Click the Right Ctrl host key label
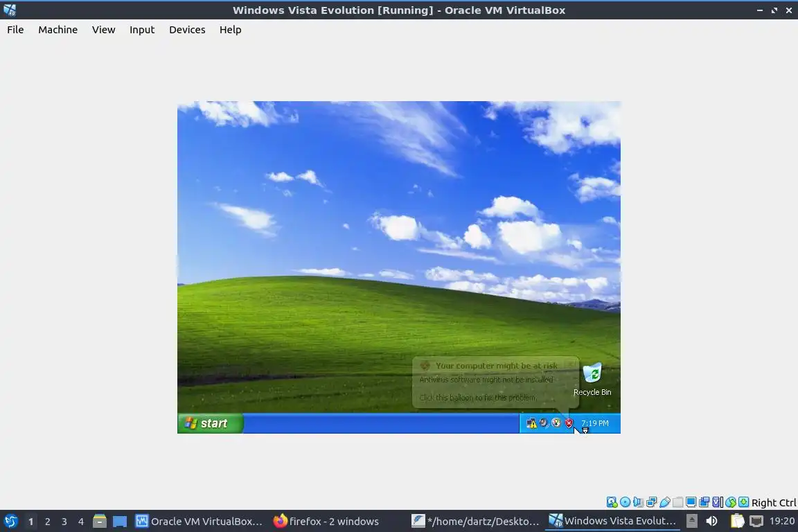This screenshot has height=532, width=798. (774, 502)
